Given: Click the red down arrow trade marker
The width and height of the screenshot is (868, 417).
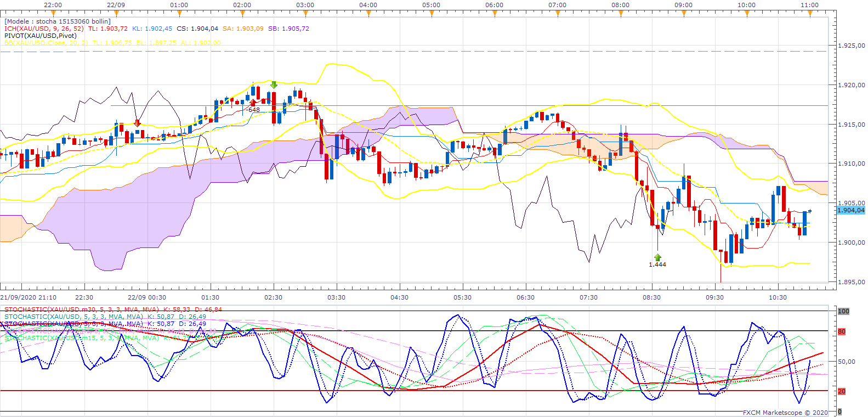Looking at the screenshot, I should [x=137, y=123].
